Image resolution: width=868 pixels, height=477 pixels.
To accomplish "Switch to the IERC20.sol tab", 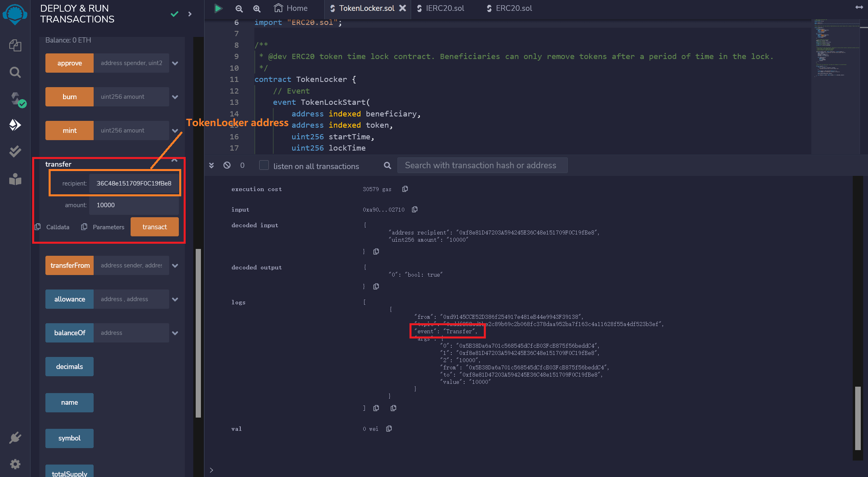I will click(x=444, y=8).
